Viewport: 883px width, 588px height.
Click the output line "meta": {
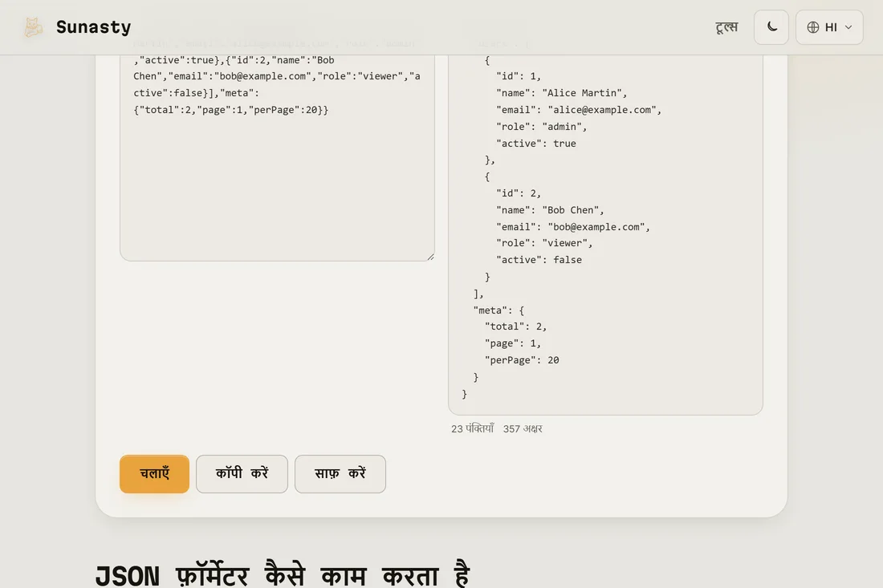coord(498,310)
